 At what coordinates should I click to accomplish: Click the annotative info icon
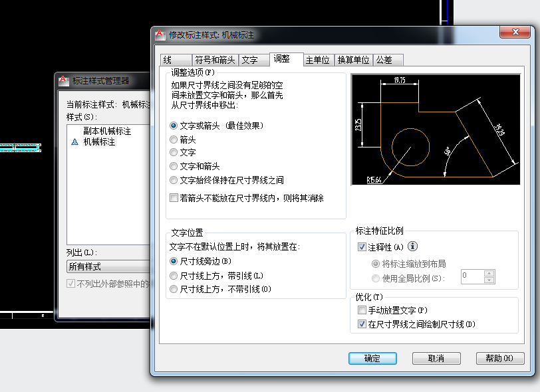[x=412, y=247]
